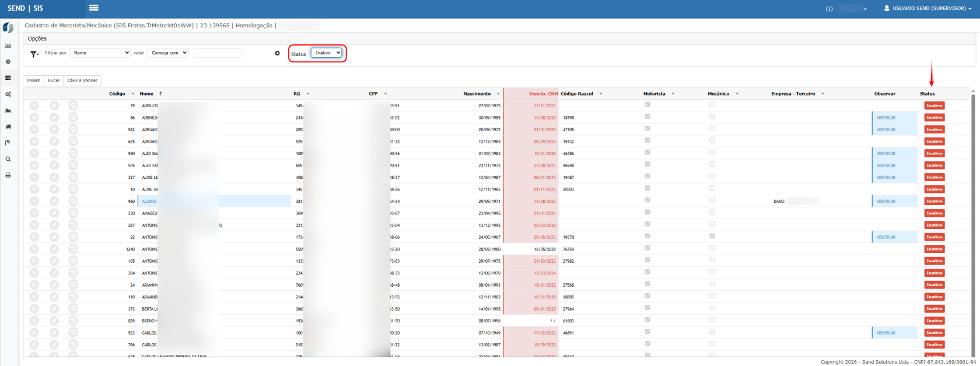The image size is (980, 366).
Task: Open the hamburger menu in top bar
Action: [x=93, y=8]
